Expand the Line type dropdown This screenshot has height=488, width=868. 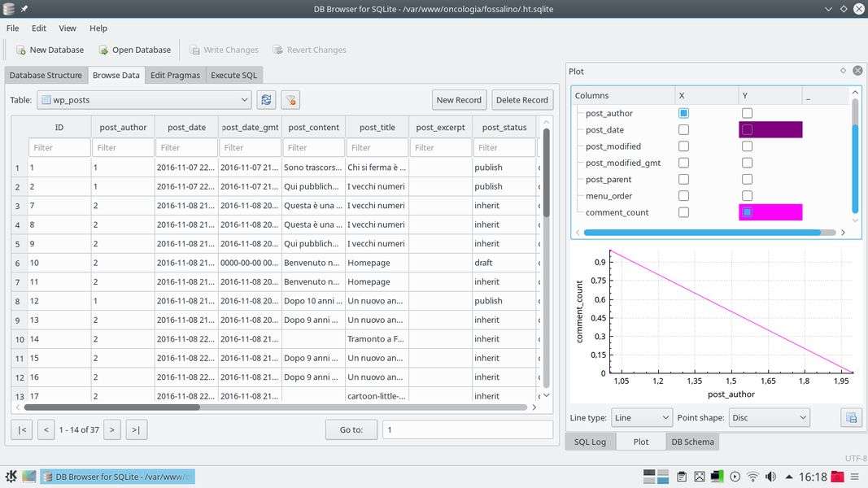coord(641,417)
